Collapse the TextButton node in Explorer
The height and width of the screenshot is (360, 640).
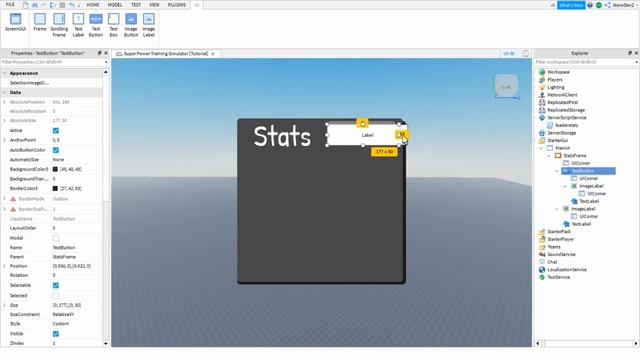click(x=557, y=171)
